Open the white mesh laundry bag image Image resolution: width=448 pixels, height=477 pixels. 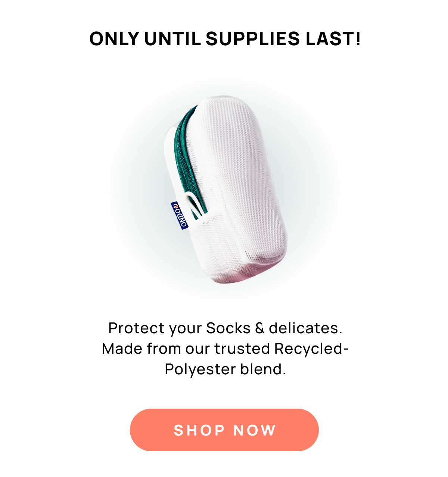226,189
